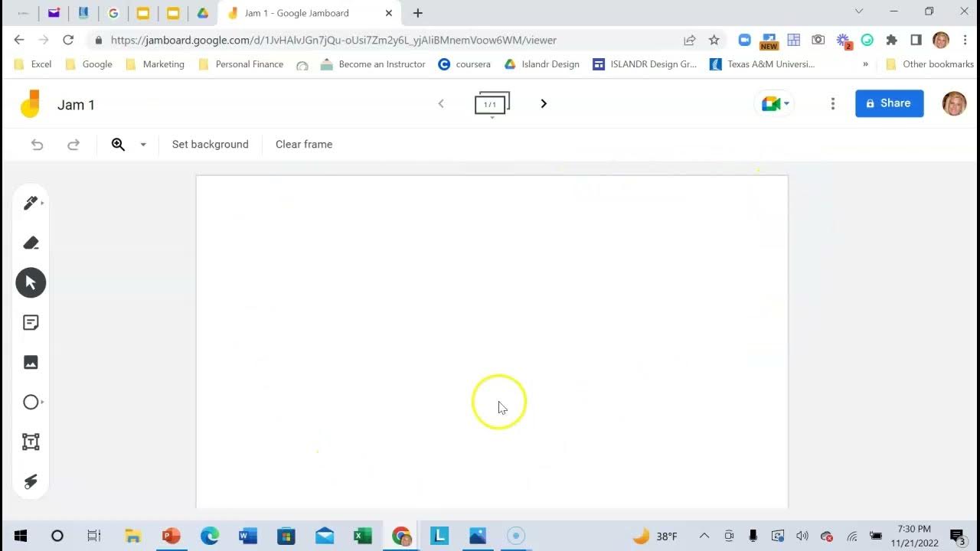Open the coursera bookmark
Screen dimensions: 980x551
(464, 64)
